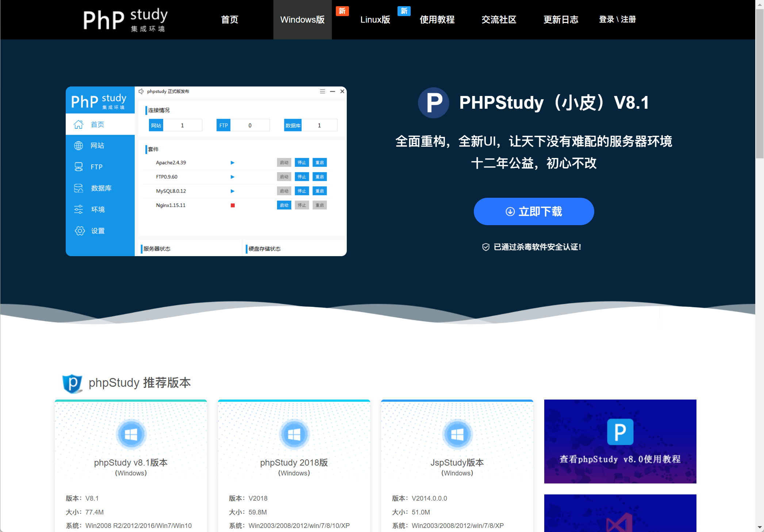764x532 pixels.
Task: Click the PhP study logo in header
Action: 125,20
